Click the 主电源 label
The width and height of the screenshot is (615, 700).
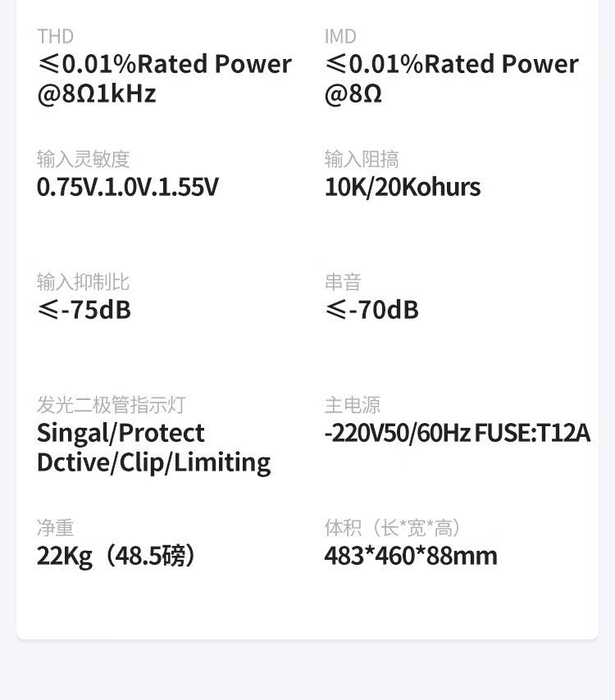coord(353,405)
